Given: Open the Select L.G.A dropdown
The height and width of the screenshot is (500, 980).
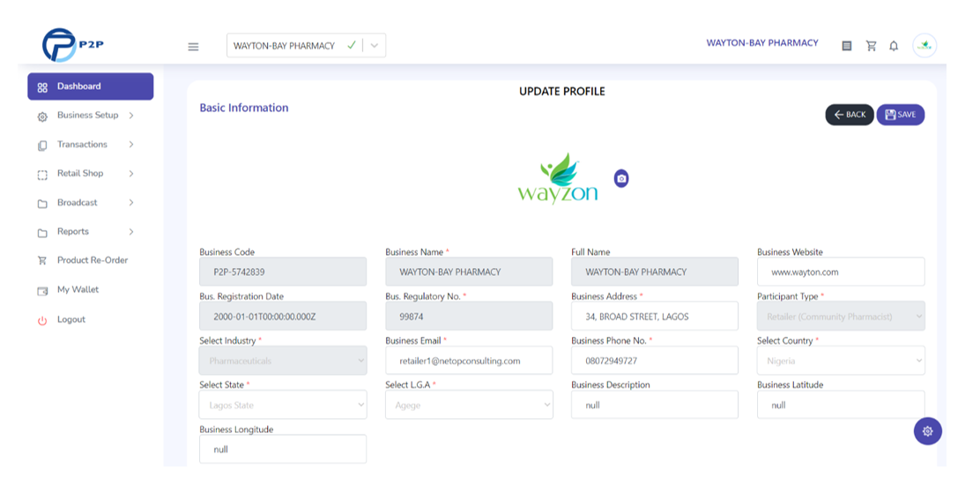Looking at the screenshot, I should coord(469,405).
